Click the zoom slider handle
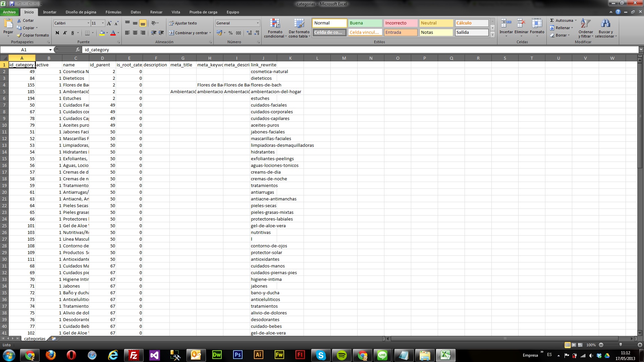This screenshot has width=644, height=362. 621,345
